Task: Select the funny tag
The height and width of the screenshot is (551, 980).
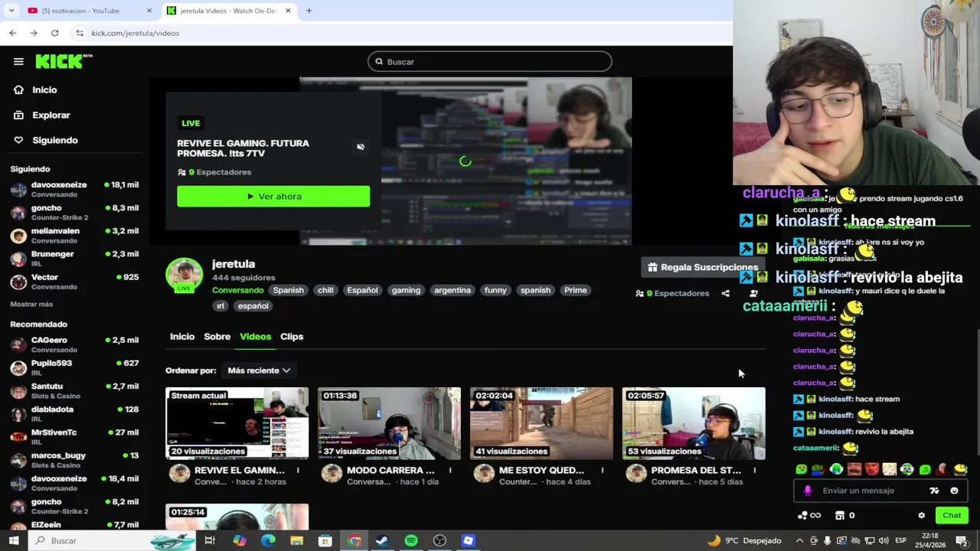Action: click(x=495, y=290)
